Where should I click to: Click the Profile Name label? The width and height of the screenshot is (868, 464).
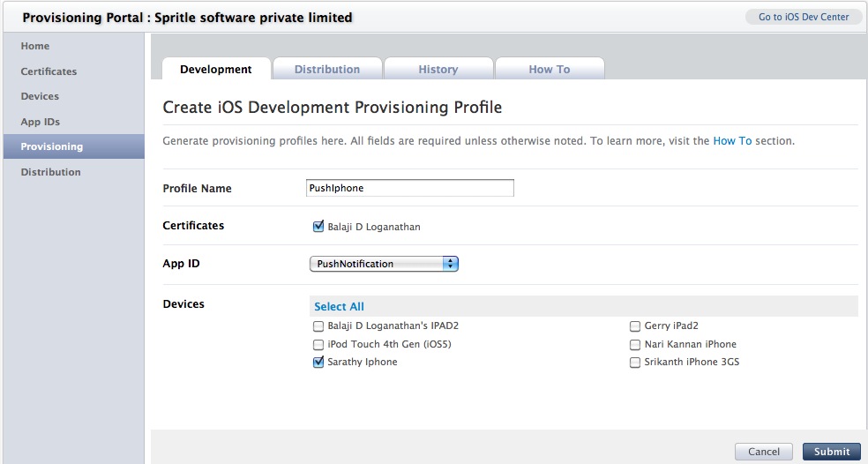[197, 188]
